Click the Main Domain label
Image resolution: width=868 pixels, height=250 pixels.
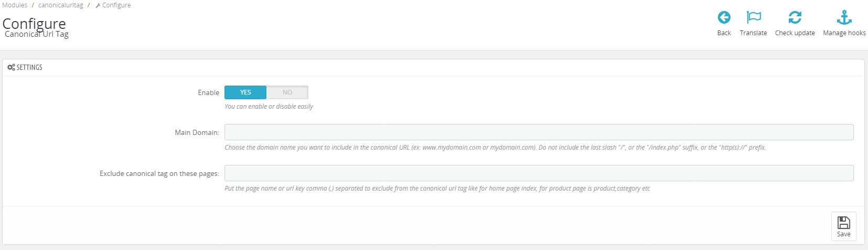[x=197, y=132]
